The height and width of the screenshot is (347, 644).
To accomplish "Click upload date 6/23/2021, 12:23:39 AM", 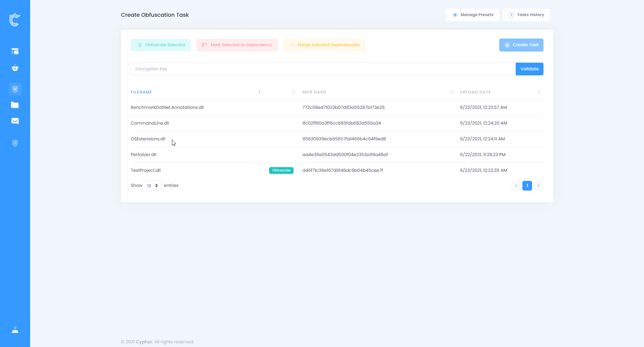I will [484, 170].
